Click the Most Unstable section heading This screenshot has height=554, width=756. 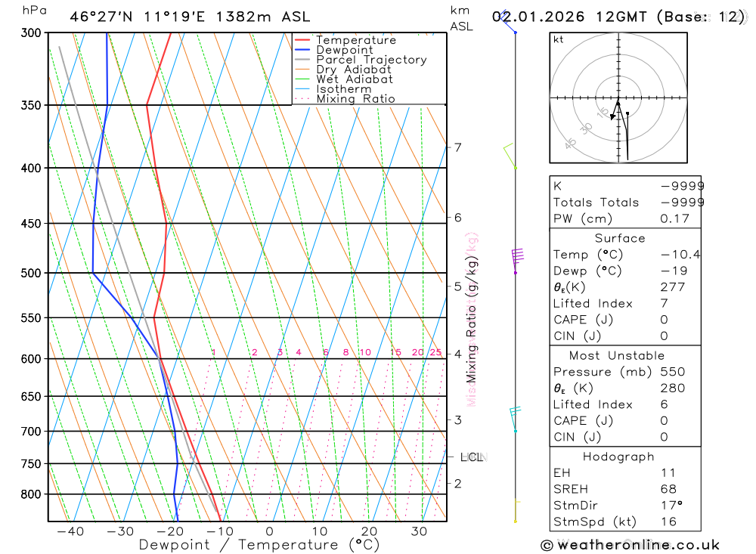(617, 356)
